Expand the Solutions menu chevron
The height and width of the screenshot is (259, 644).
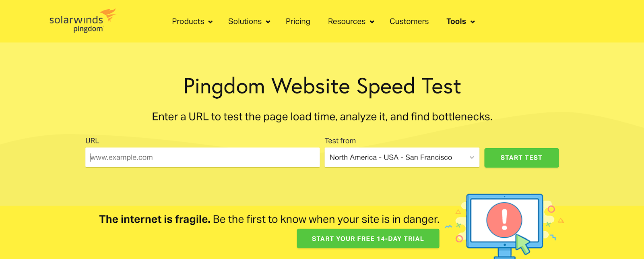[268, 22]
